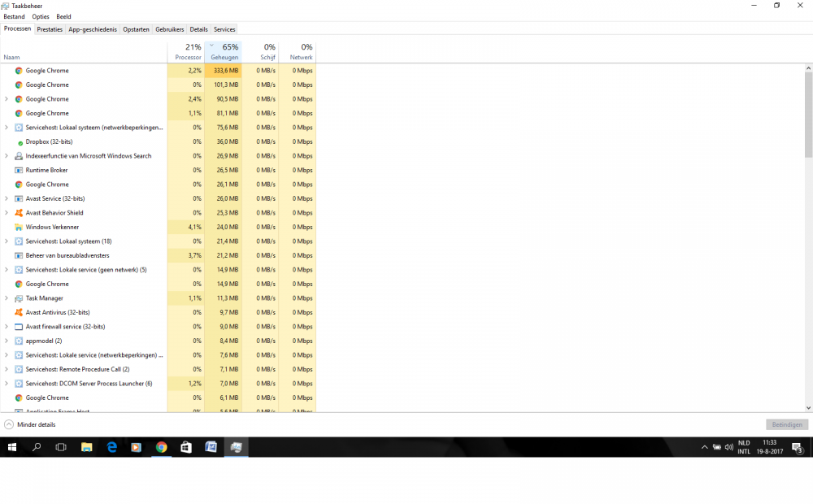Expand Indexeerfunctie van Microsoft Windows Search
This screenshot has height=504, width=813.
coord(7,156)
